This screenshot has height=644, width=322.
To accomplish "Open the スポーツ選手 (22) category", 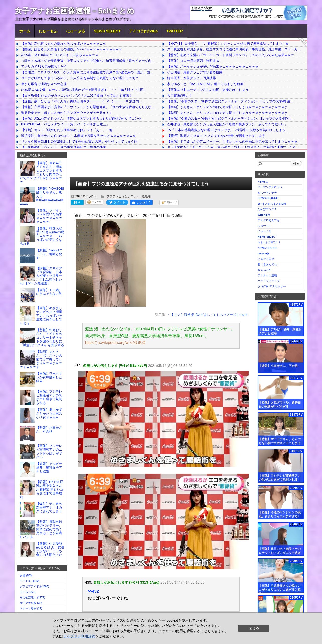I will (x=31, y=608).
